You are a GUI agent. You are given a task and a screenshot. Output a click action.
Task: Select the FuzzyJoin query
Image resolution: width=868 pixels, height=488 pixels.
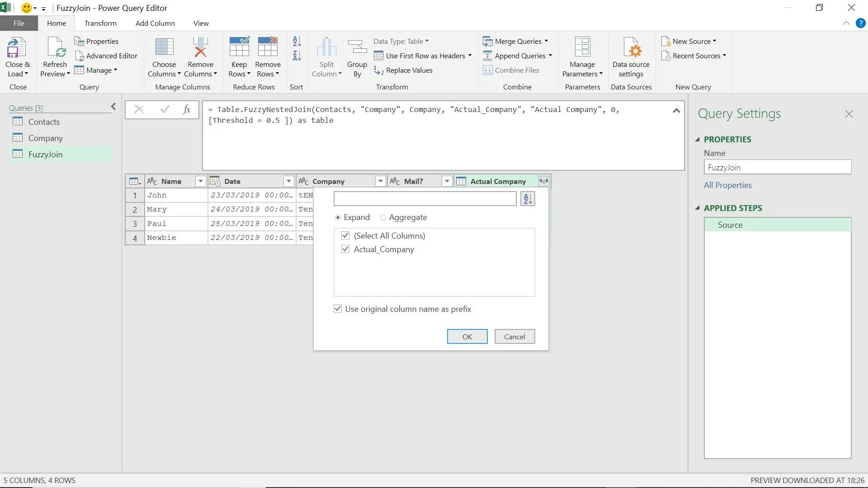click(60, 154)
